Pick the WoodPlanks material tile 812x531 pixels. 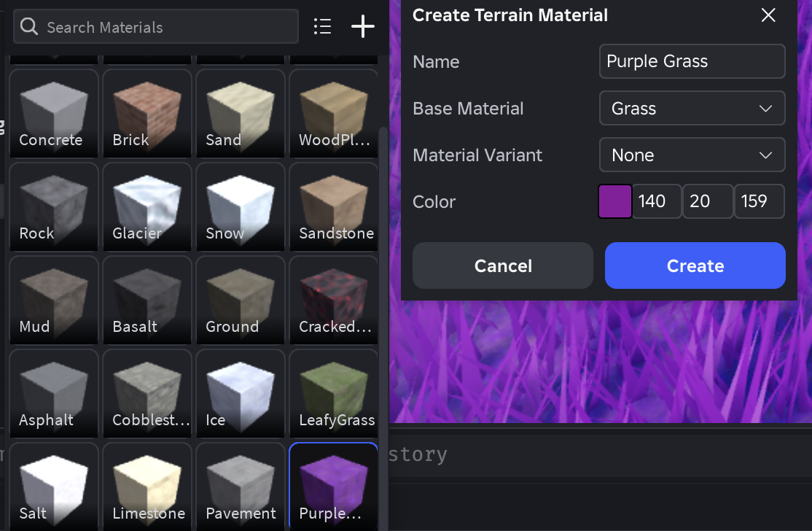334,114
